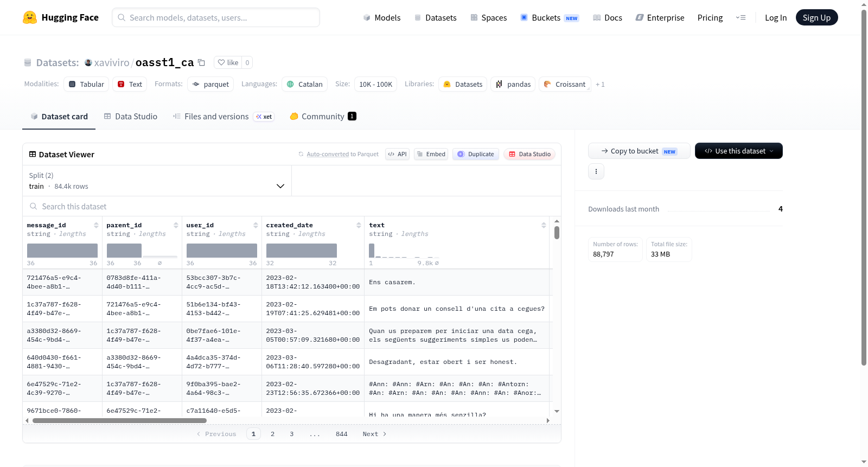Image resolution: width=868 pixels, height=467 pixels.
Task: Go to Models in top navigation
Action: pos(382,17)
